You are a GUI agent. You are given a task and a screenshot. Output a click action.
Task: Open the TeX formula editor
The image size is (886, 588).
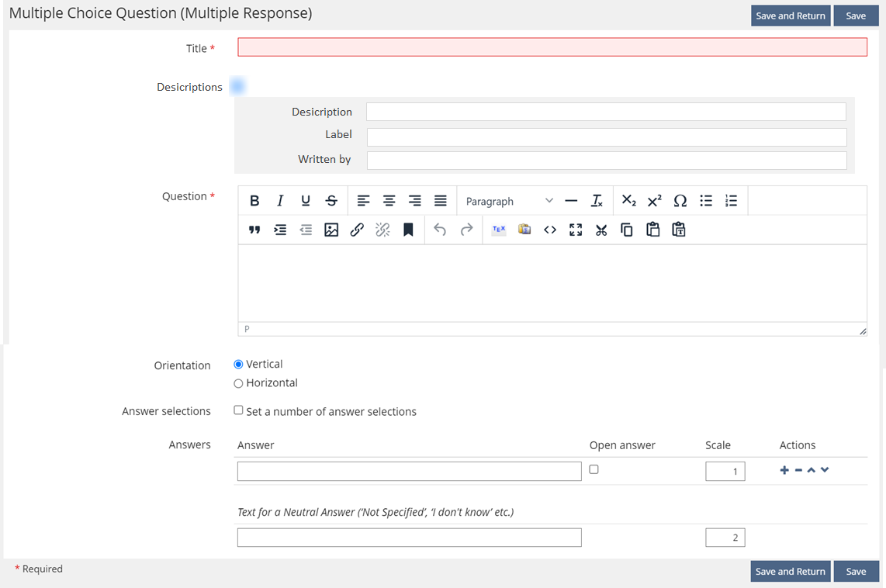[499, 230]
